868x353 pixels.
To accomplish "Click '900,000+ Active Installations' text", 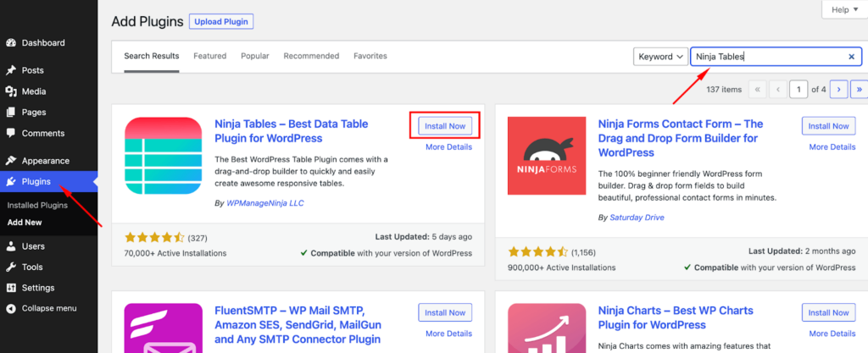I will (561, 268).
